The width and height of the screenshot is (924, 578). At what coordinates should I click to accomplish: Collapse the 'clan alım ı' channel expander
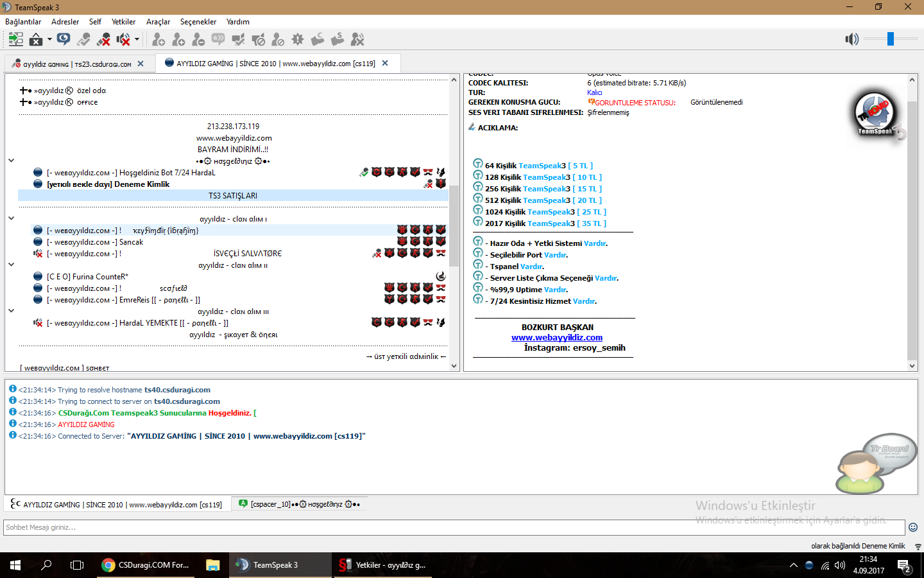coord(11,218)
